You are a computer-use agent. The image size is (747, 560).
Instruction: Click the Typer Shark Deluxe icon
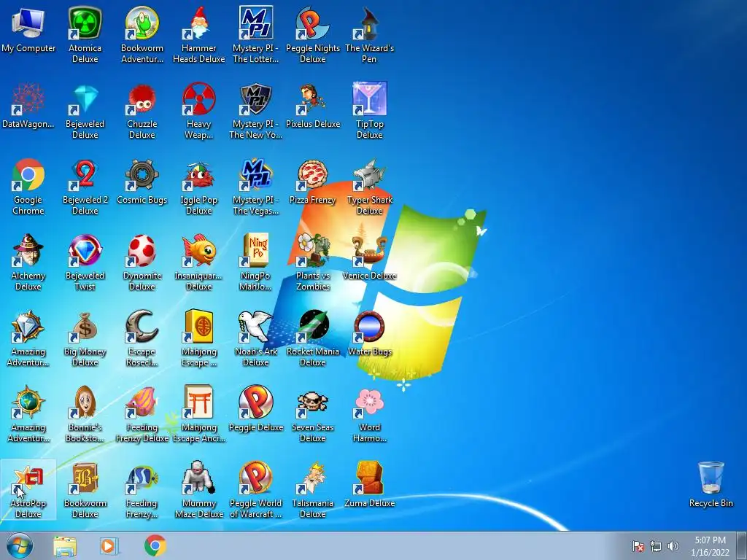coord(369,174)
